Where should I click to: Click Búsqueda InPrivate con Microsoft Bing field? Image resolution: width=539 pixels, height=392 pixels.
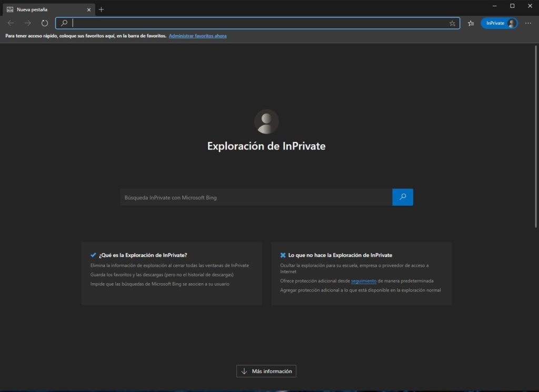256,197
